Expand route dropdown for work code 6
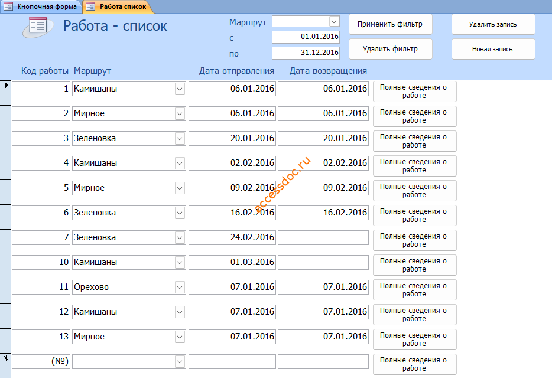Image resolution: width=552 pixels, height=392 pixels. click(x=180, y=213)
